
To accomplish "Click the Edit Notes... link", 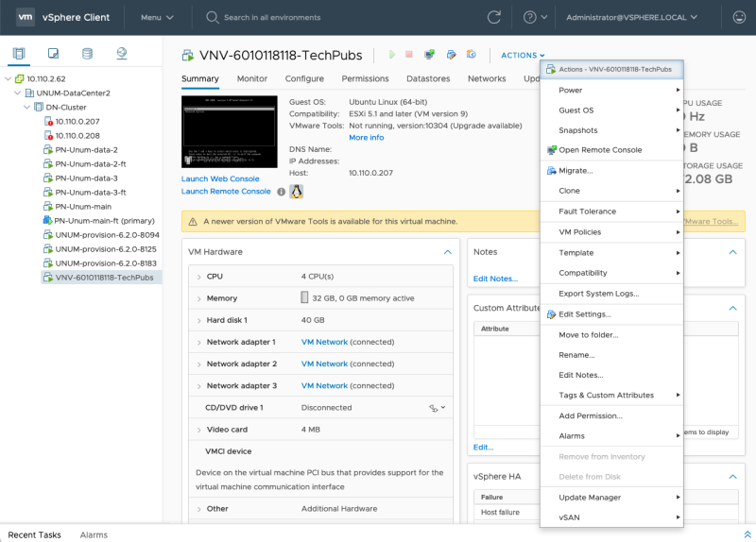I will (x=495, y=279).
